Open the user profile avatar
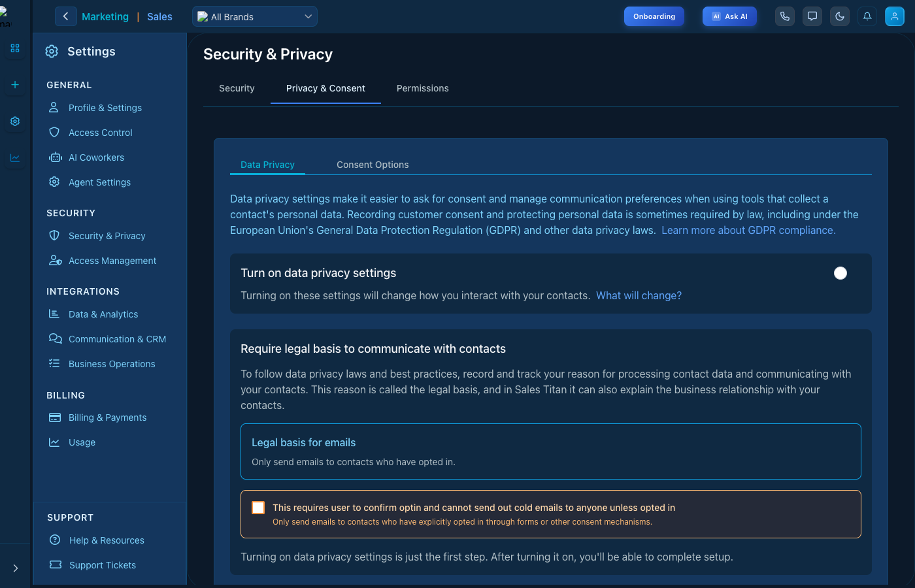The width and height of the screenshot is (915, 588). 895,16
